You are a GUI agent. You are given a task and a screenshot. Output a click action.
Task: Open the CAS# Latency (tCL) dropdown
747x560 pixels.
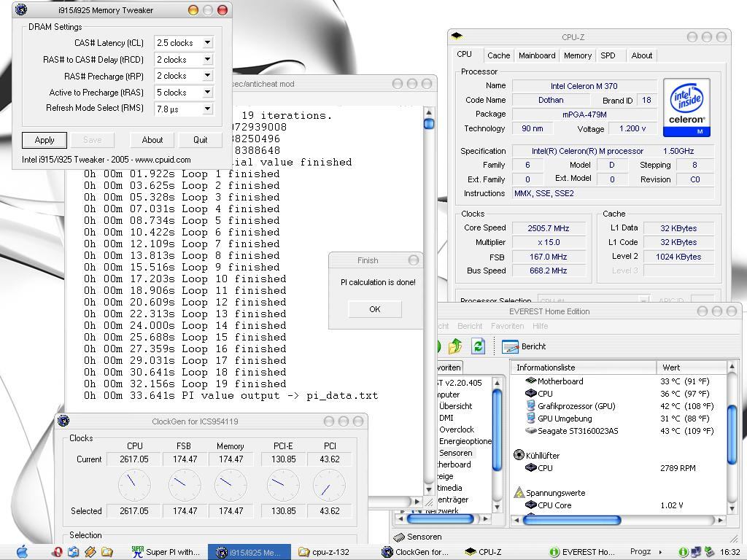tap(207, 42)
